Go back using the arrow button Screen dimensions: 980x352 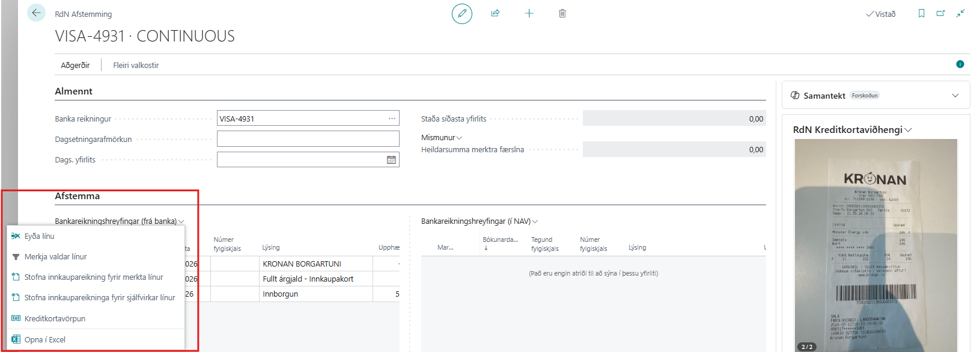[x=36, y=13]
